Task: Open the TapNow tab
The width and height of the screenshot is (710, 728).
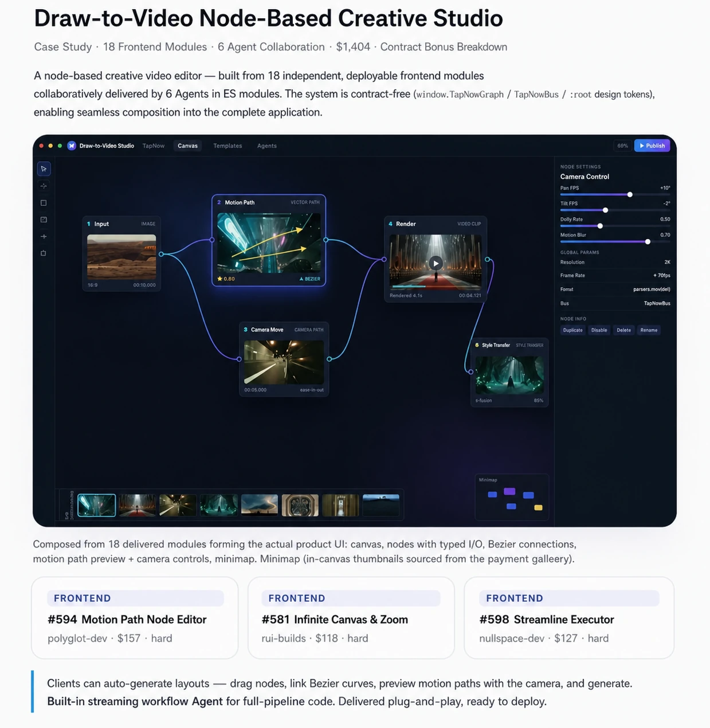Action: 154,146
